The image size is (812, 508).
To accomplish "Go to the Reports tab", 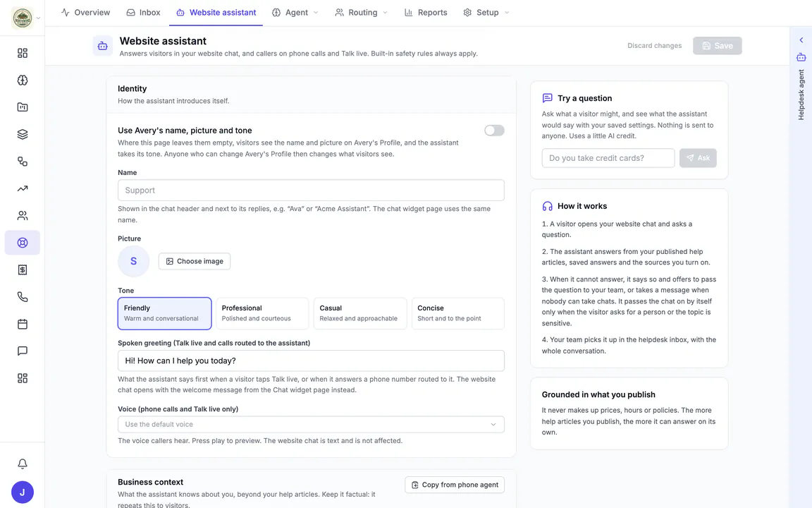I will pos(426,13).
